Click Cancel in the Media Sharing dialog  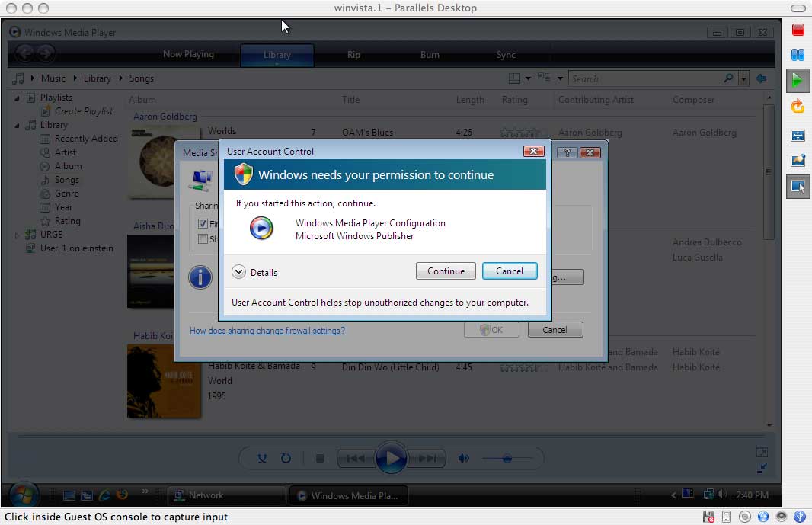(555, 330)
